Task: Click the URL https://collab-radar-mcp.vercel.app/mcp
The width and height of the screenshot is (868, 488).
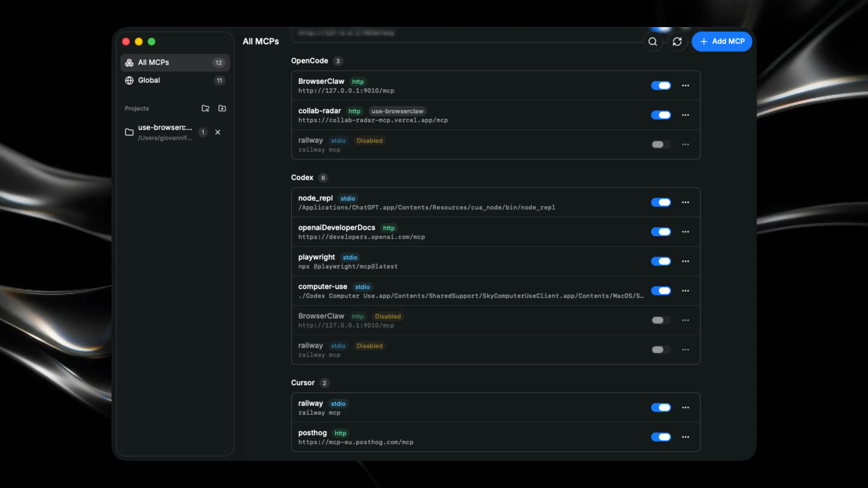Action: [373, 120]
